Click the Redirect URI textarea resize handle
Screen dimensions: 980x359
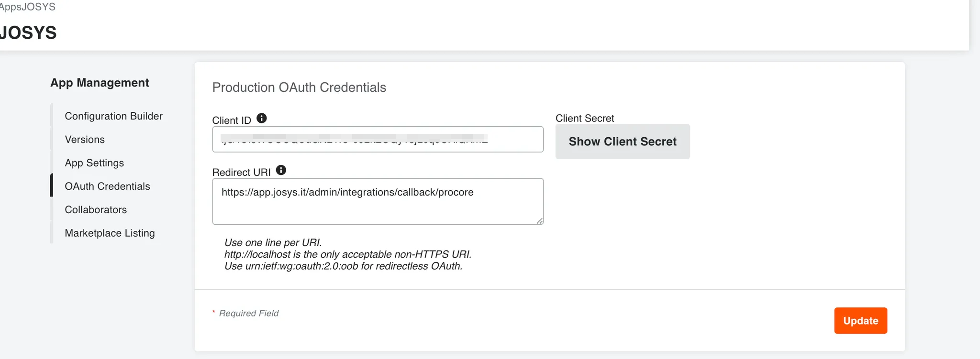point(539,220)
